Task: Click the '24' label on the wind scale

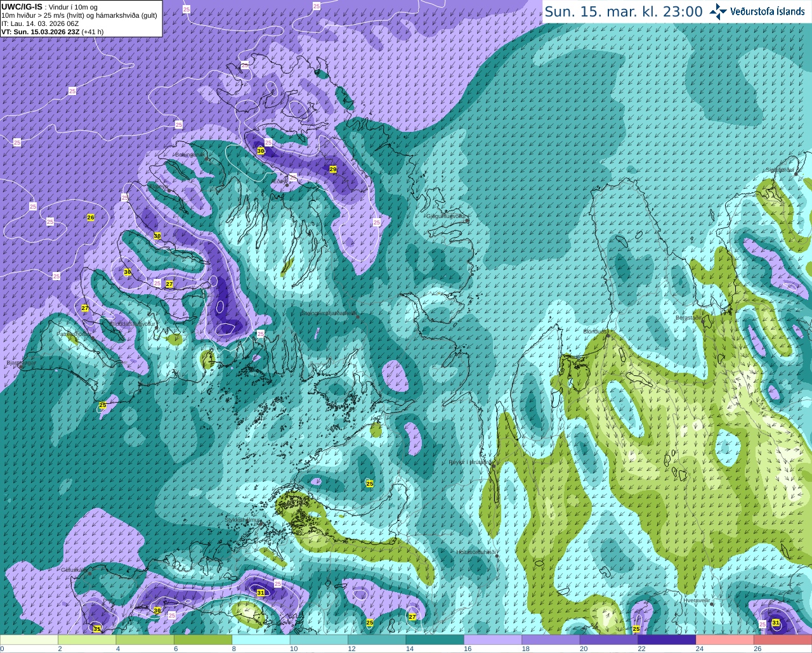Action: pyautogui.click(x=700, y=649)
